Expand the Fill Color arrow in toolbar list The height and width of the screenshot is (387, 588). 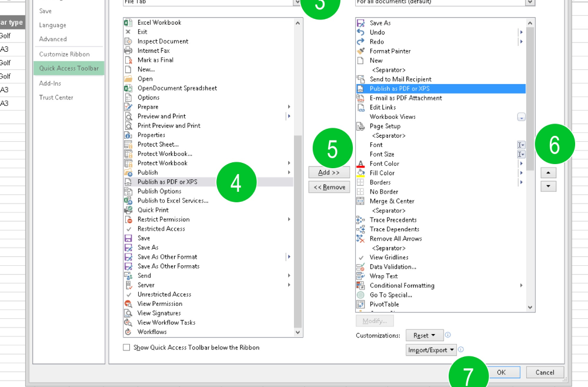click(521, 173)
